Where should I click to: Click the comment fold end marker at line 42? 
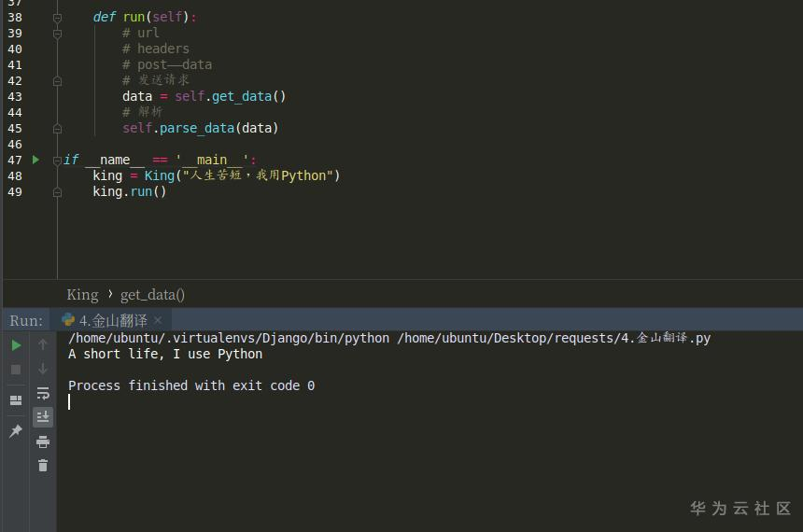tap(57, 81)
